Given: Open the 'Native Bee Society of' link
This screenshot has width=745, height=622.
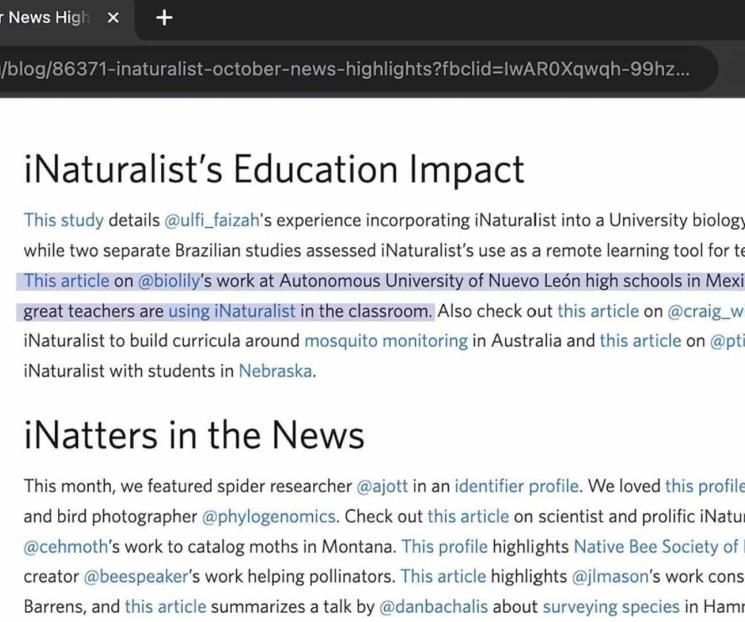Looking at the screenshot, I should point(659,547).
